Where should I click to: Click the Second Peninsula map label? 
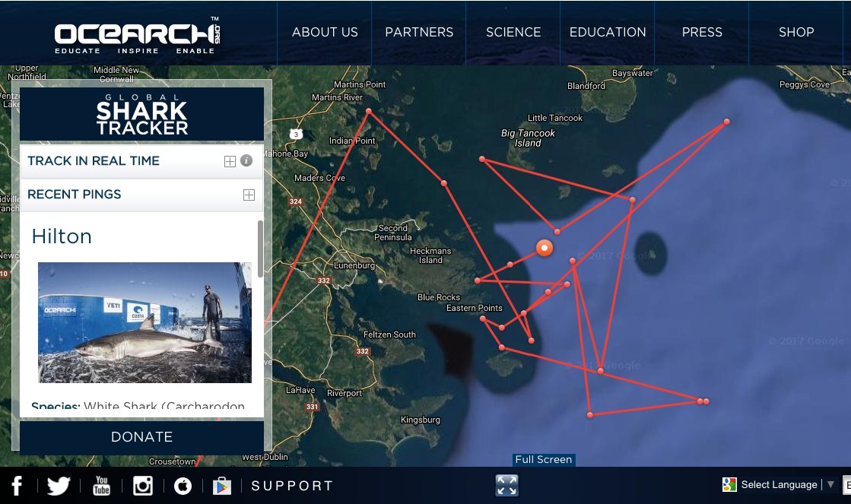(393, 233)
